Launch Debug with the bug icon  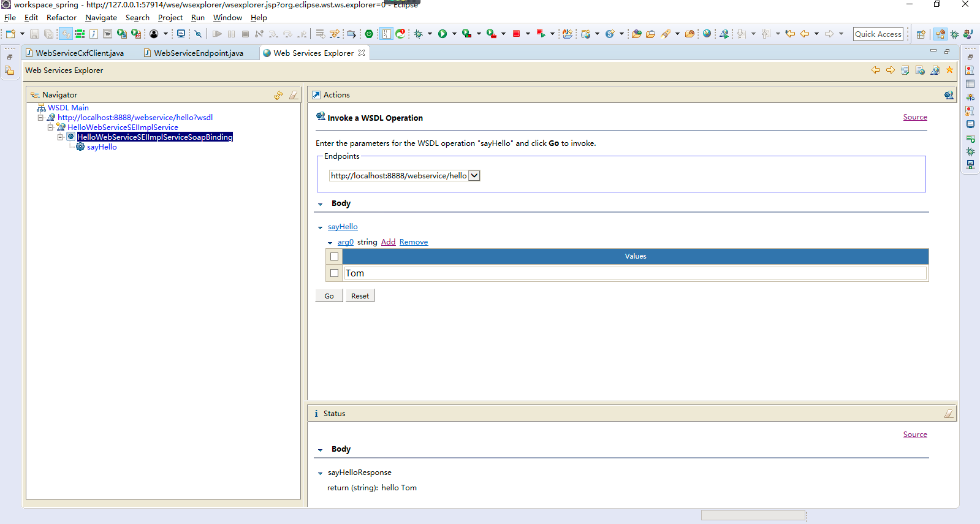tap(419, 34)
